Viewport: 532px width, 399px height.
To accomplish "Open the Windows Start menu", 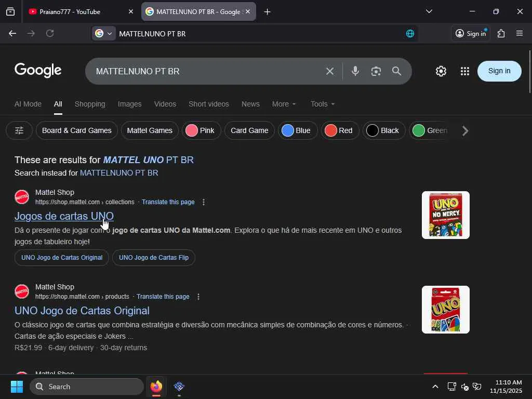I will (x=17, y=387).
